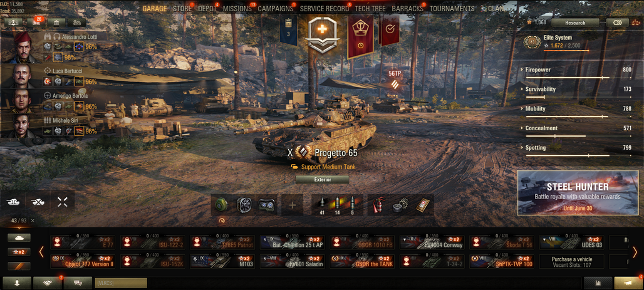644x290 pixels.
Task: Click the Research button
Action: click(575, 23)
